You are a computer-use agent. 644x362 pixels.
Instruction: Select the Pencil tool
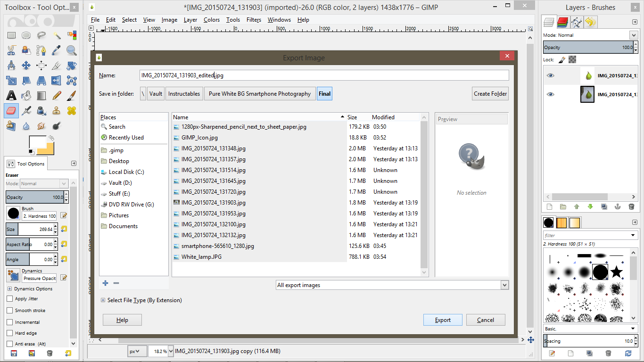(57, 96)
